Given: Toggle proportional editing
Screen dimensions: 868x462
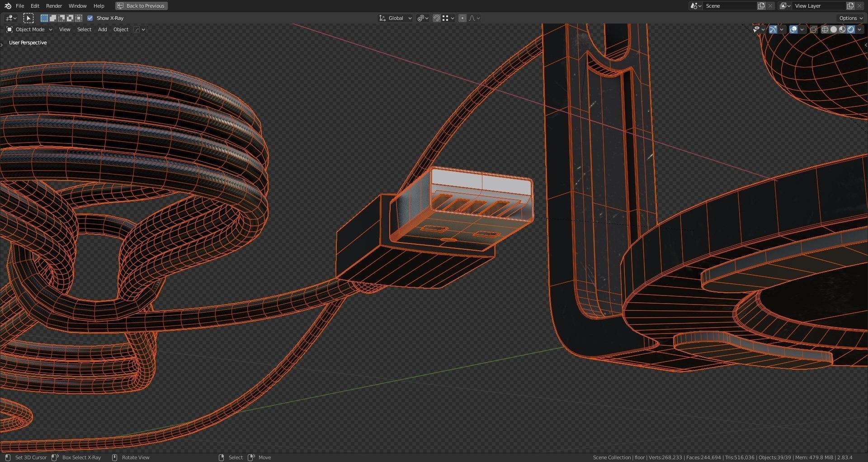Looking at the screenshot, I should pos(462,18).
